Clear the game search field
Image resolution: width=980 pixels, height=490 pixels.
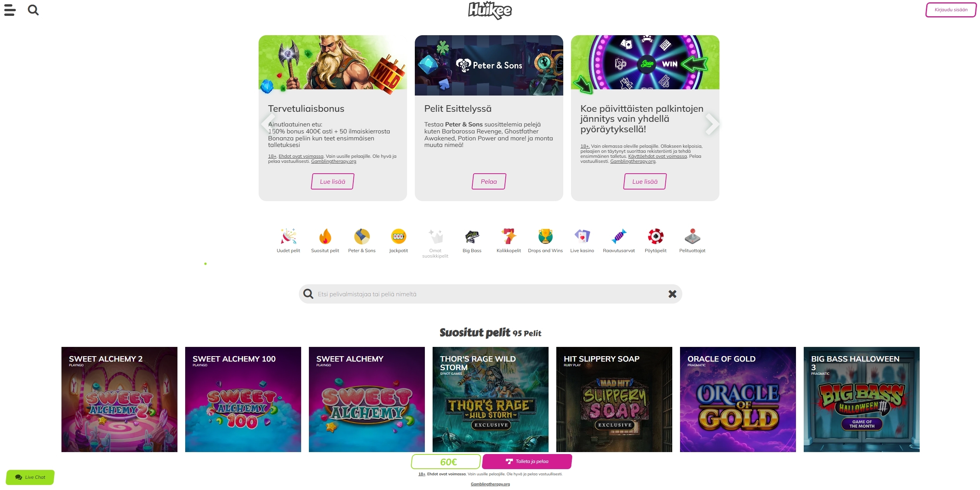coord(672,294)
